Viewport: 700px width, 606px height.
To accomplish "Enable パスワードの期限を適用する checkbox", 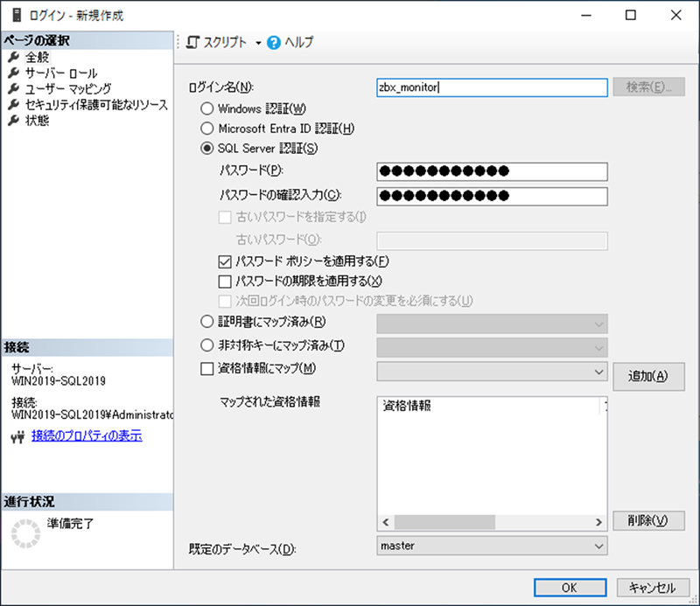I will pos(224,282).
